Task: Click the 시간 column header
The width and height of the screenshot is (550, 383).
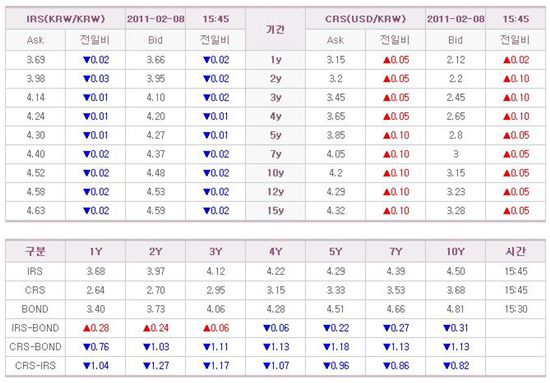Action: coord(516,251)
